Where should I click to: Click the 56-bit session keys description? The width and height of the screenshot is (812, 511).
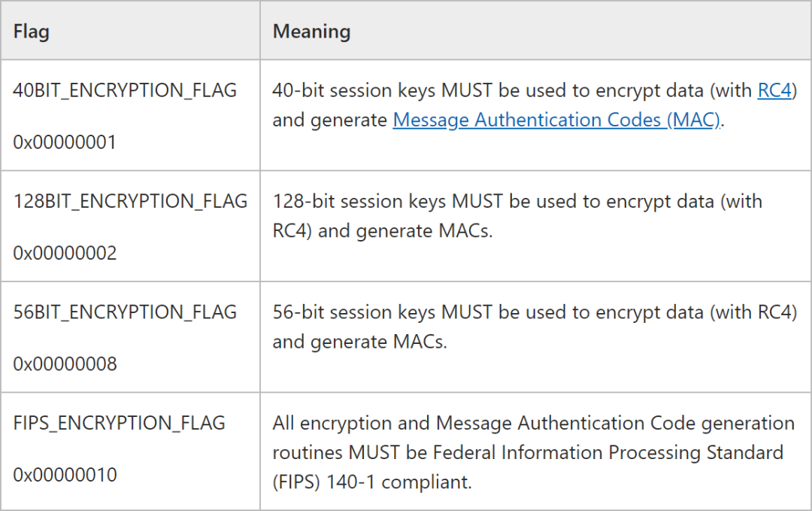[534, 312]
